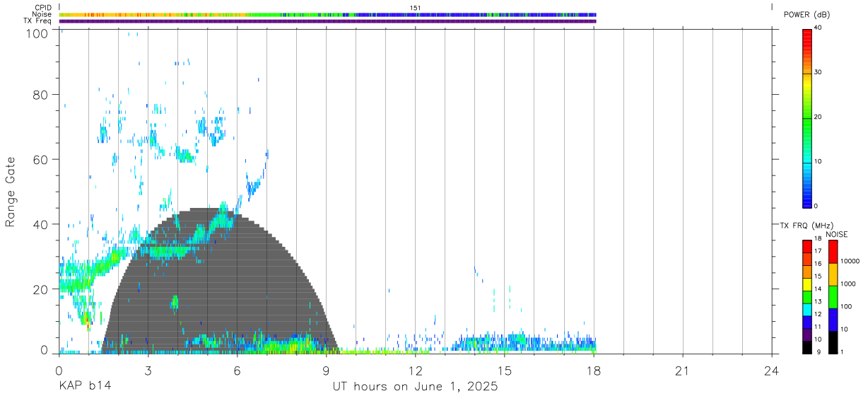868x401 pixels.
Task: Click the cyan swatch in TX FRQ legend
Action: pyautogui.click(x=807, y=310)
